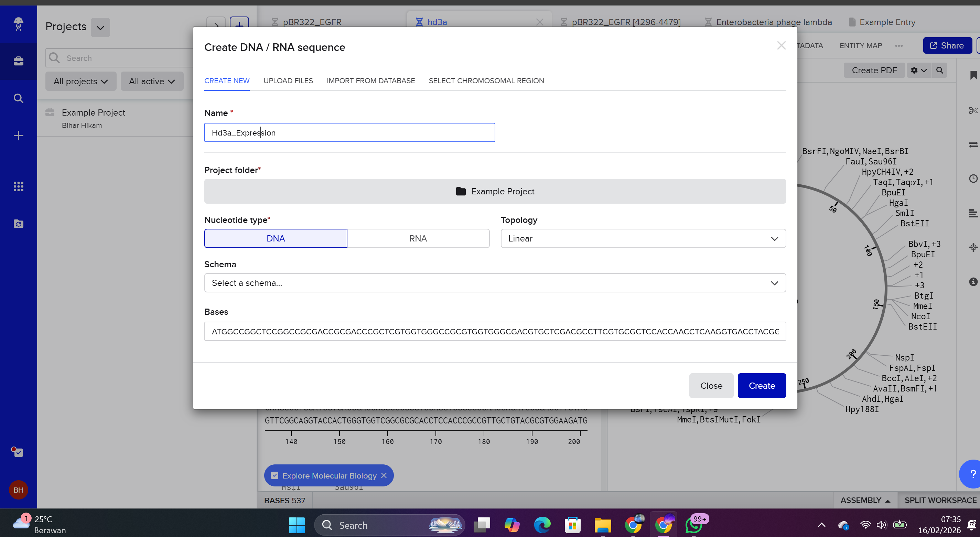Click the plus Create icon in sidebar
Image resolution: width=980 pixels, height=537 pixels.
18,136
